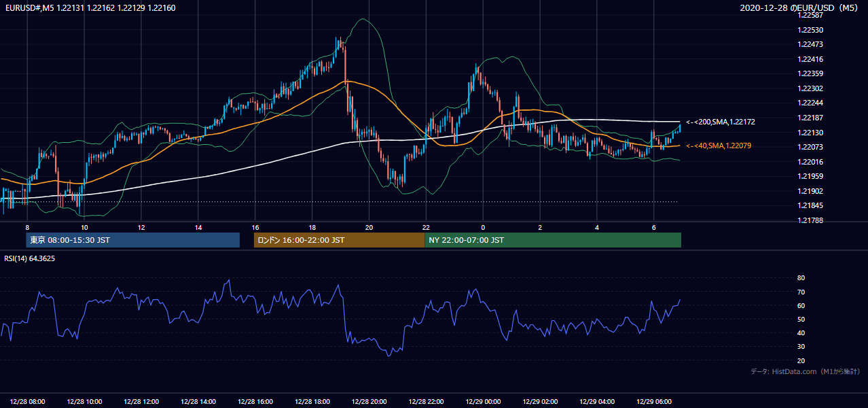Click the HistData.com data source text
The width and height of the screenshot is (868, 408).
pos(806,371)
